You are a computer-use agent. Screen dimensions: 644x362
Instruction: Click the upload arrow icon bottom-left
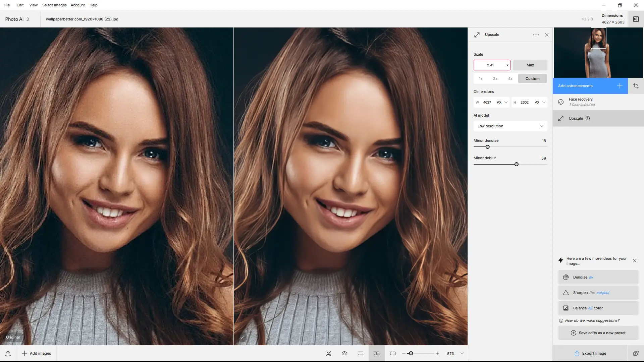(8, 353)
